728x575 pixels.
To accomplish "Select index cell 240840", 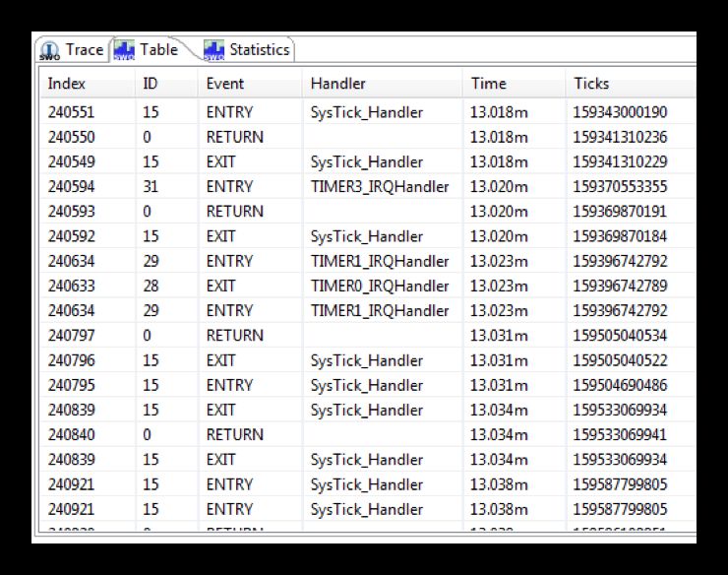I will coord(71,434).
